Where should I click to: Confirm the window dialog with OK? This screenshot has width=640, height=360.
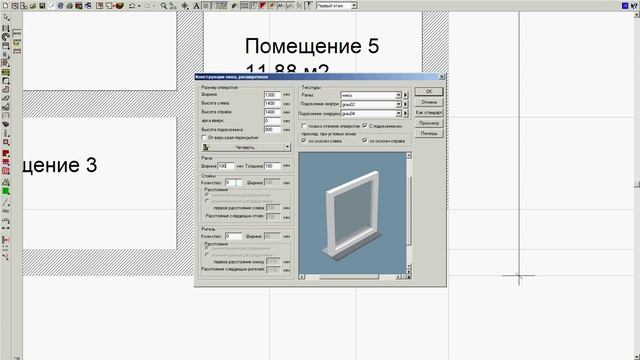click(429, 91)
